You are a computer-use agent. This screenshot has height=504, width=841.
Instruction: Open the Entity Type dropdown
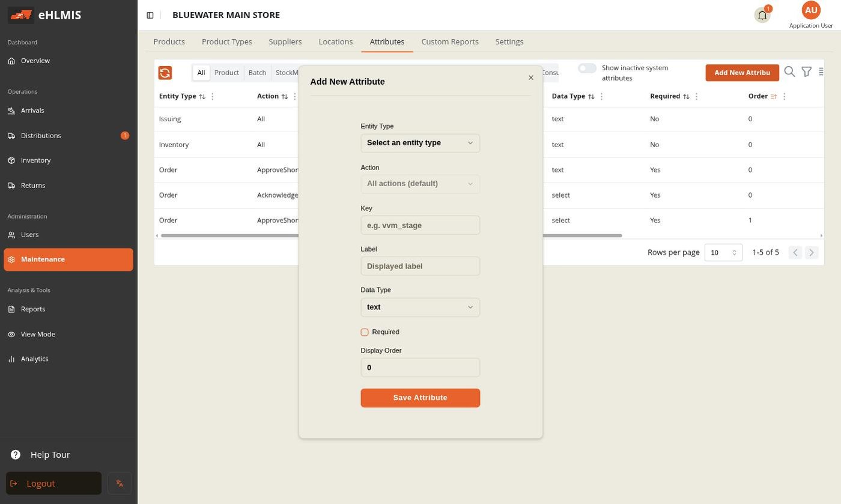pyautogui.click(x=421, y=143)
